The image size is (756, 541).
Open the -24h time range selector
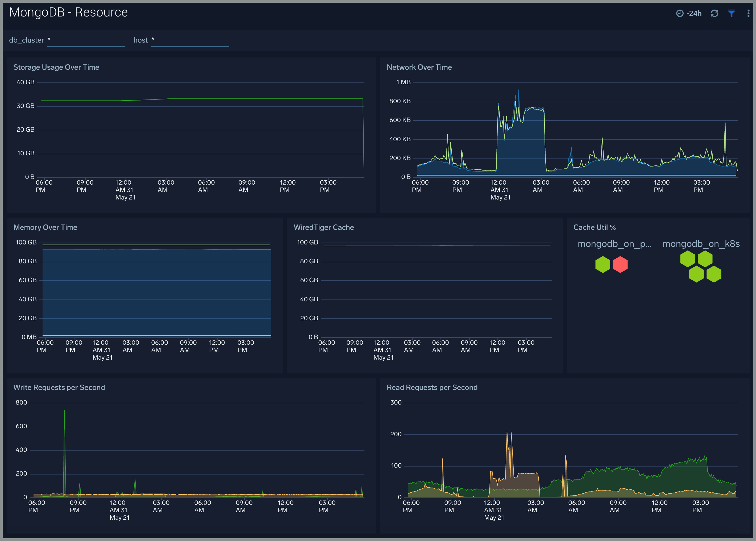pyautogui.click(x=694, y=13)
